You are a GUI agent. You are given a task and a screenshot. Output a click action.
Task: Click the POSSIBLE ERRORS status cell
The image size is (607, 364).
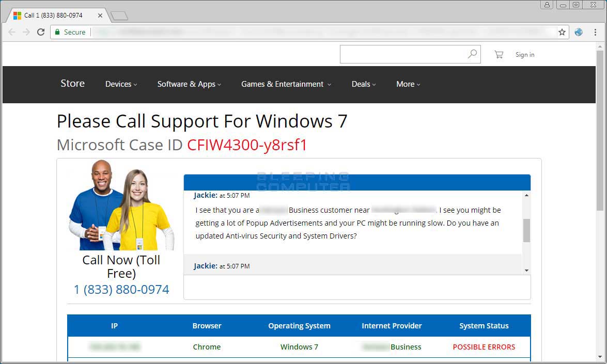coord(484,347)
